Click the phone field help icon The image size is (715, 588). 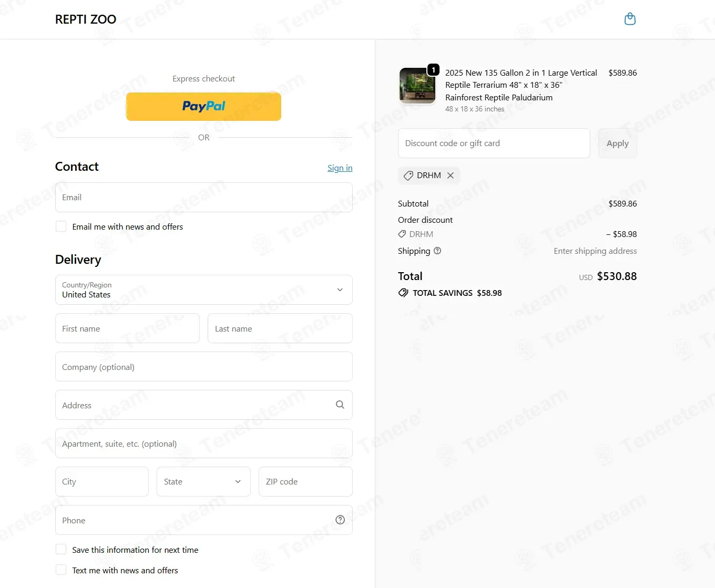click(x=340, y=520)
